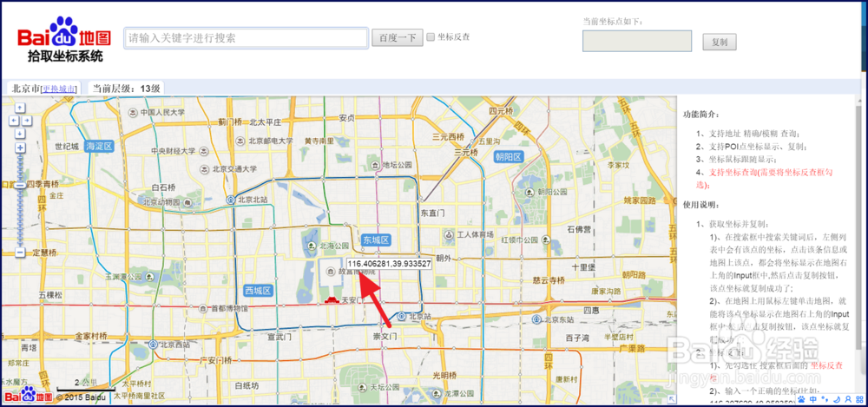This screenshot has width=868, height=407.
Task: Click the 北京交通大学 label on map
Action: 234,169
